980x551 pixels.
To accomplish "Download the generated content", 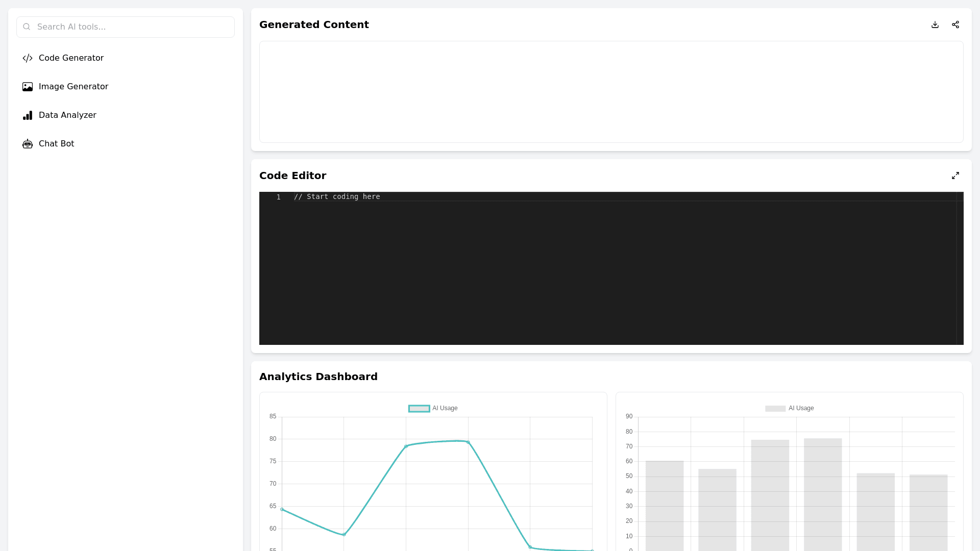I will [x=935, y=24].
